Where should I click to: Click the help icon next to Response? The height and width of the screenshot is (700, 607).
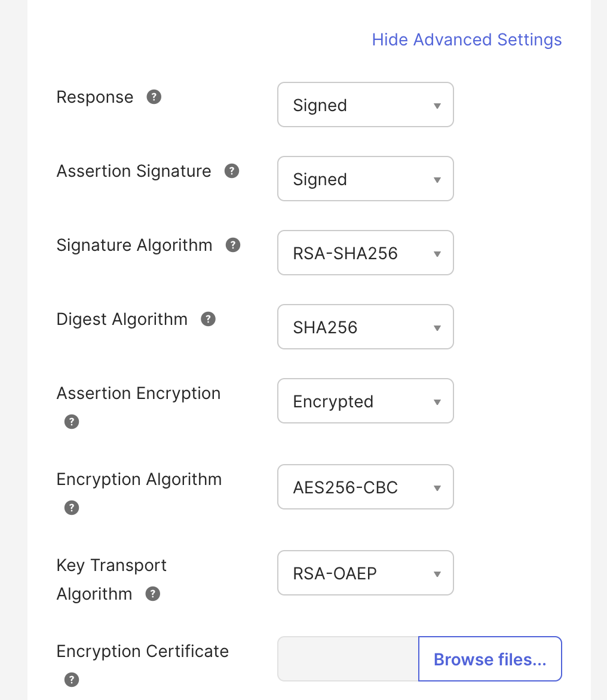(154, 96)
